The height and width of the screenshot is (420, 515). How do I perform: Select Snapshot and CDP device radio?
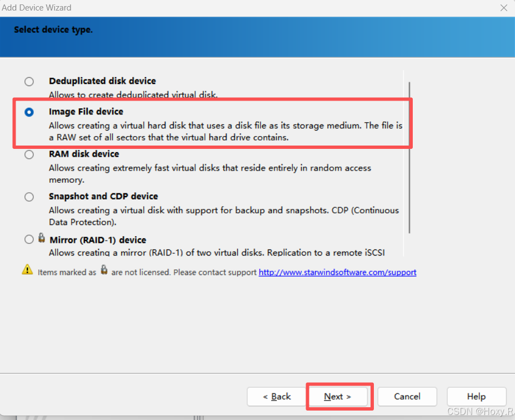point(29,197)
